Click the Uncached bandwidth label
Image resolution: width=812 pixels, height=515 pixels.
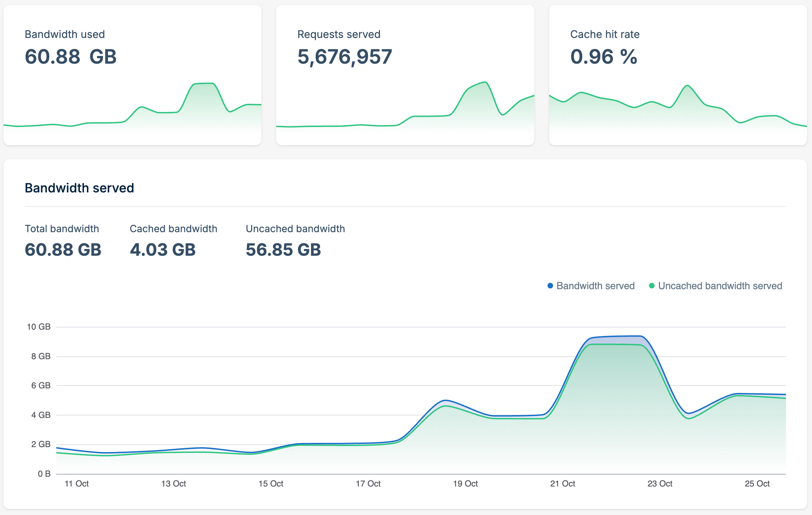point(295,229)
